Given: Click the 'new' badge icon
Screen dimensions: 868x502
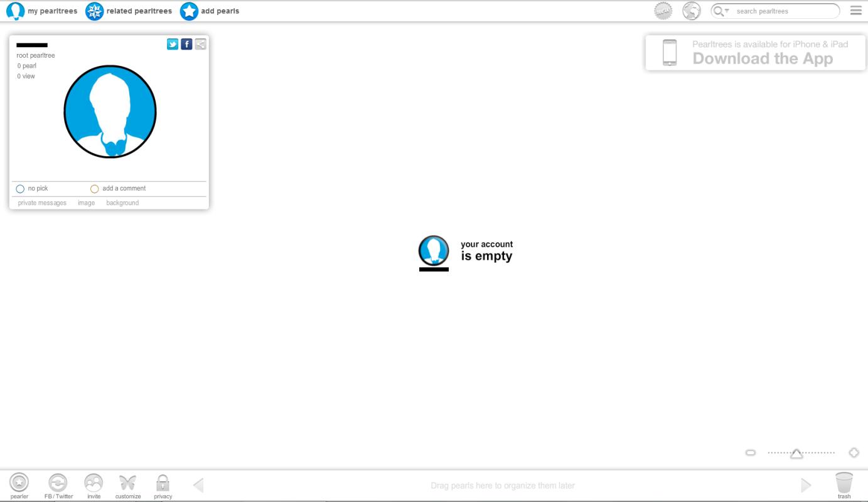Looking at the screenshot, I should click(663, 11).
